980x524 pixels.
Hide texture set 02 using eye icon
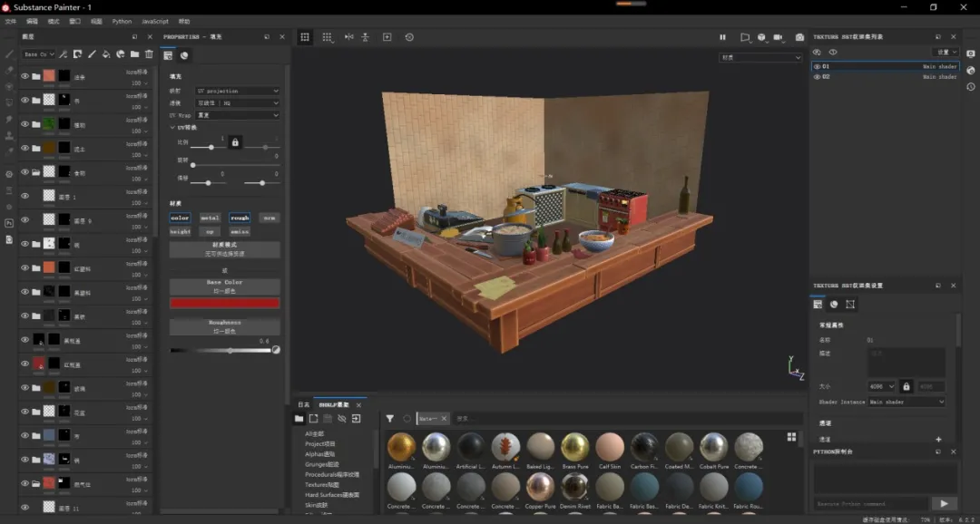817,77
